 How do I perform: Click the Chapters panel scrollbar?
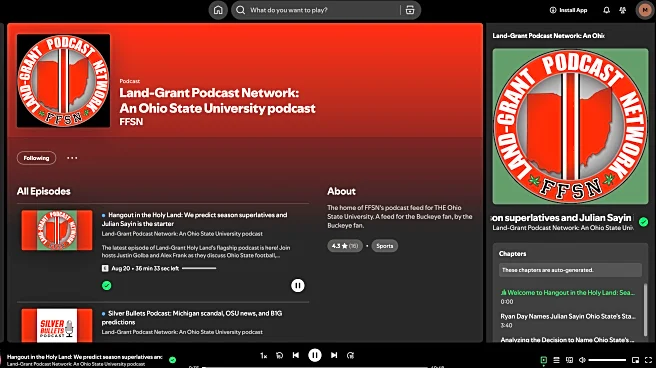click(x=645, y=309)
